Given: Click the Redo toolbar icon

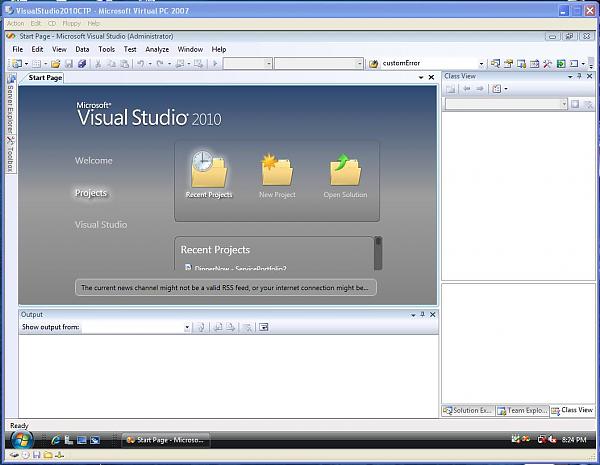Looking at the screenshot, I should [160, 64].
